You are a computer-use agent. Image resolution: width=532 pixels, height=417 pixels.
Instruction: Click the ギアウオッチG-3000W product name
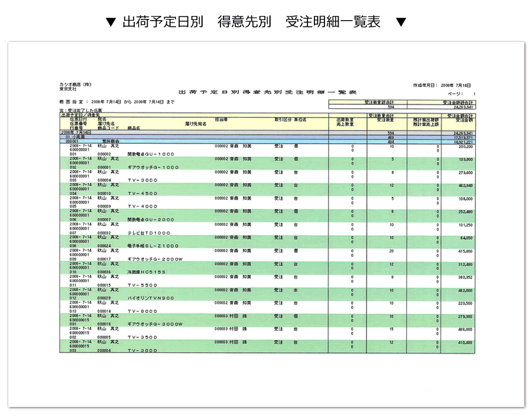pos(155,324)
